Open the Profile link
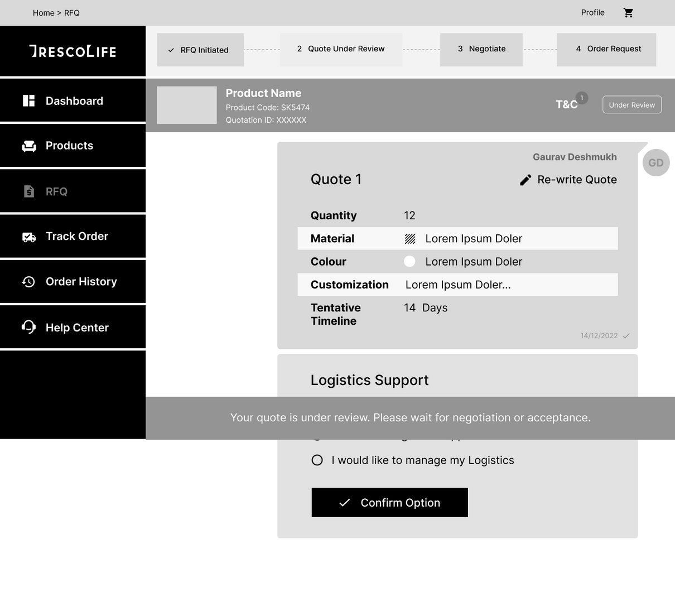Viewport: 675px width, 616px height. point(592,13)
